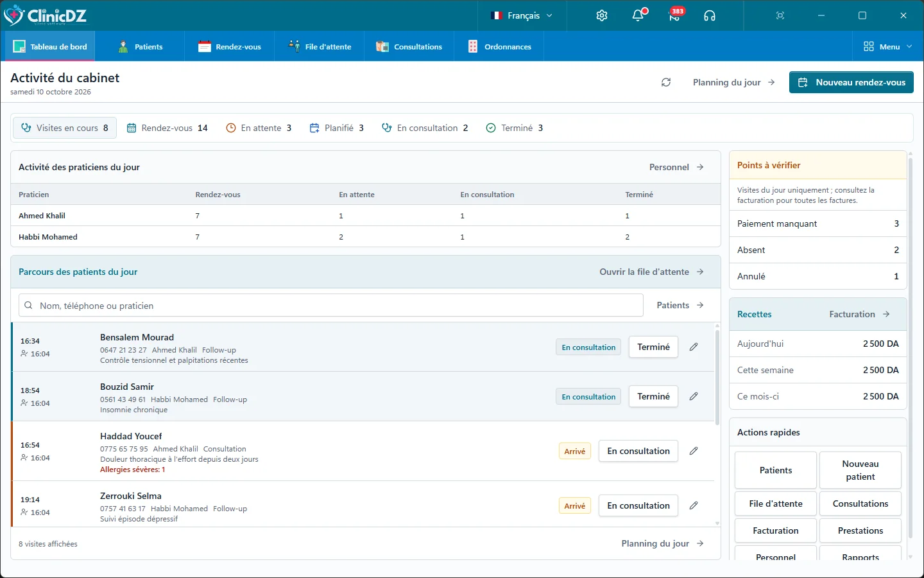This screenshot has width=924, height=578.
Task: Filter by Visites en cours
Action: 65,128
